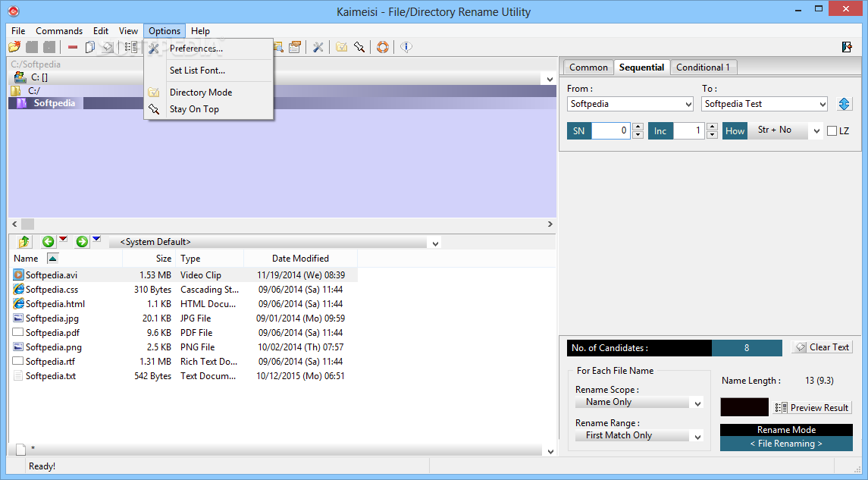The width and height of the screenshot is (868, 480).
Task: Expand the drive selector C: dropdown
Action: pyautogui.click(x=550, y=79)
